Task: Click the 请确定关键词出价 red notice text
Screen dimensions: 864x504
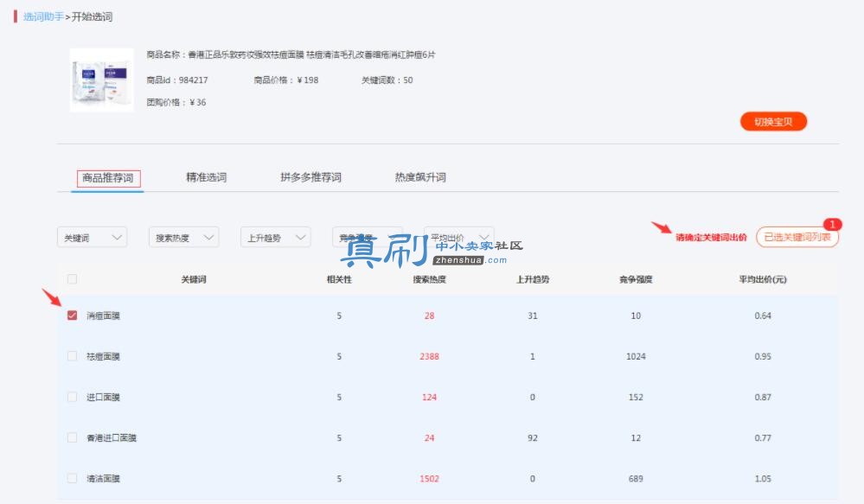Action: 712,238
